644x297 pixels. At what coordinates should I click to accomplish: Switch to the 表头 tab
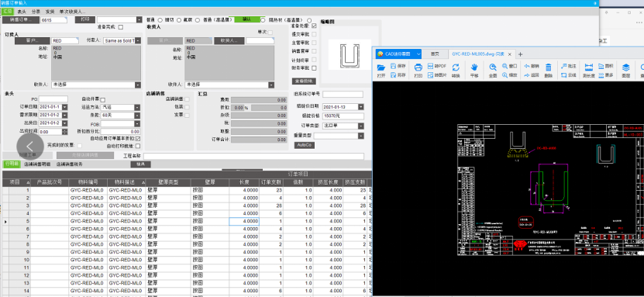pyautogui.click(x=22, y=12)
